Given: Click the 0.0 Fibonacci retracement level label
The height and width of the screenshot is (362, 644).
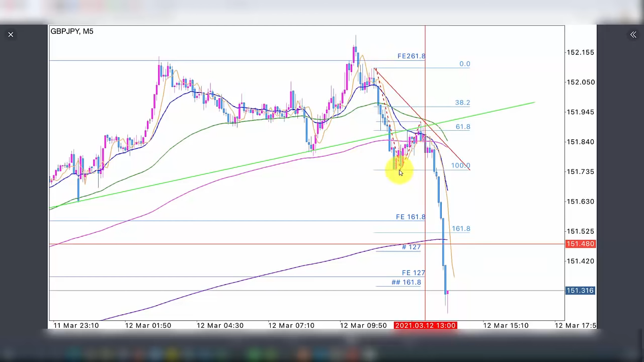Looking at the screenshot, I should tap(464, 64).
